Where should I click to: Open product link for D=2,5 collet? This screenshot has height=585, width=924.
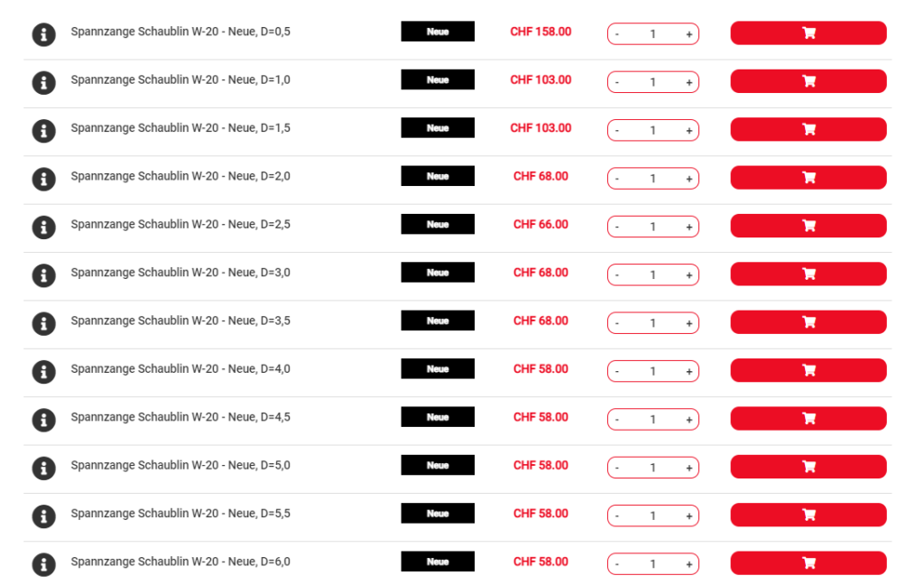(180, 224)
